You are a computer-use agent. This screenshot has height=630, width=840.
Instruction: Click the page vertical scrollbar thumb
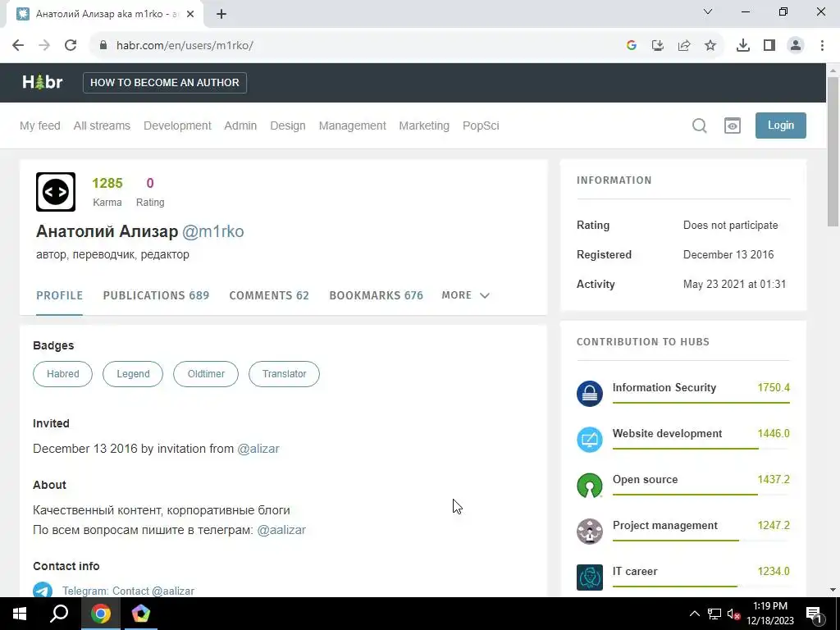(833, 152)
